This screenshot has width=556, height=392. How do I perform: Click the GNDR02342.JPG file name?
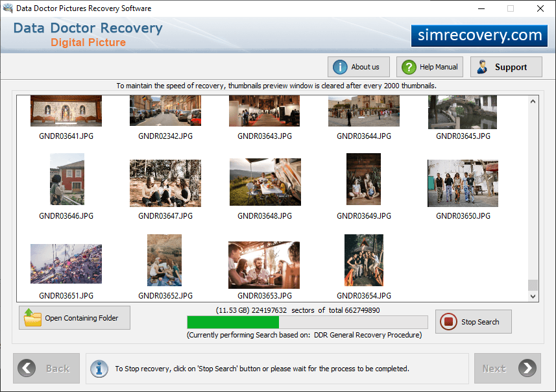pos(165,136)
